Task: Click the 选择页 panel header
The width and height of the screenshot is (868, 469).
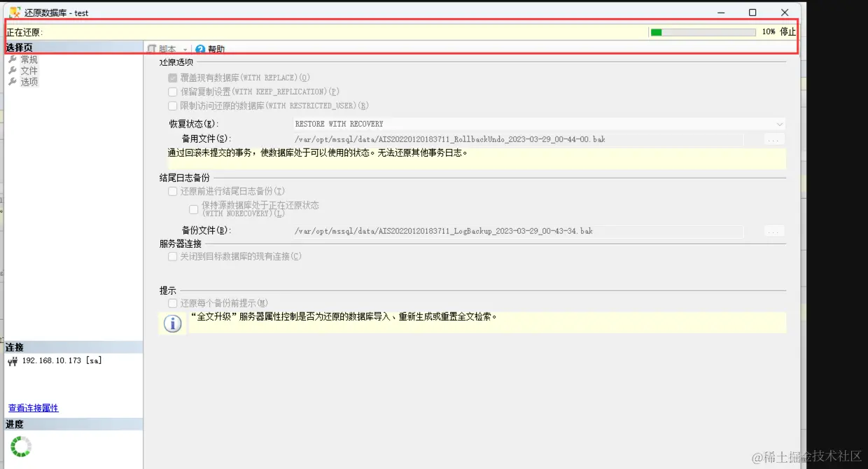Action: pyautogui.click(x=73, y=48)
